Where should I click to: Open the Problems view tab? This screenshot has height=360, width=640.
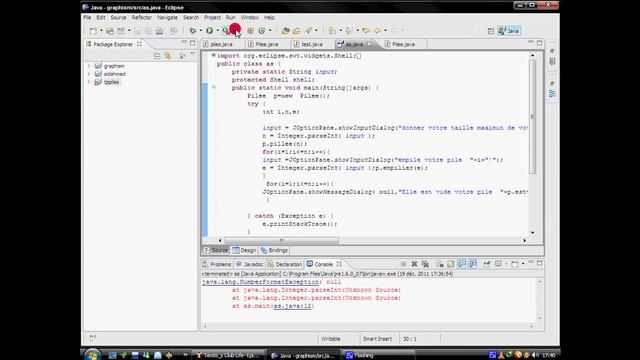217,264
